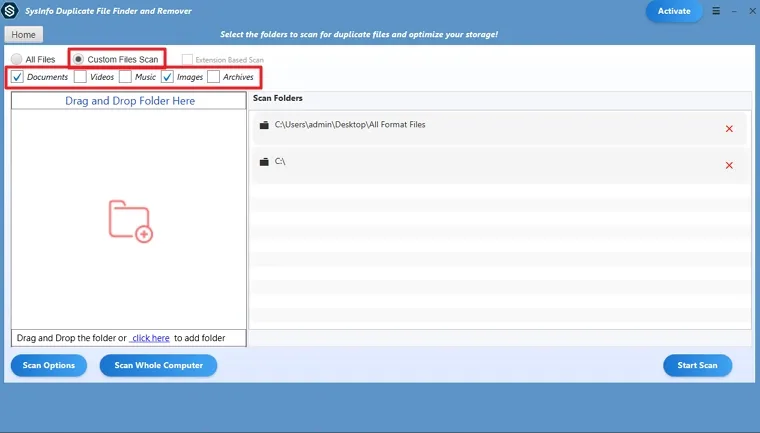Viewport: 760px width, 433px height.
Task: Click the SysInfo logo icon
Action: (x=9, y=10)
